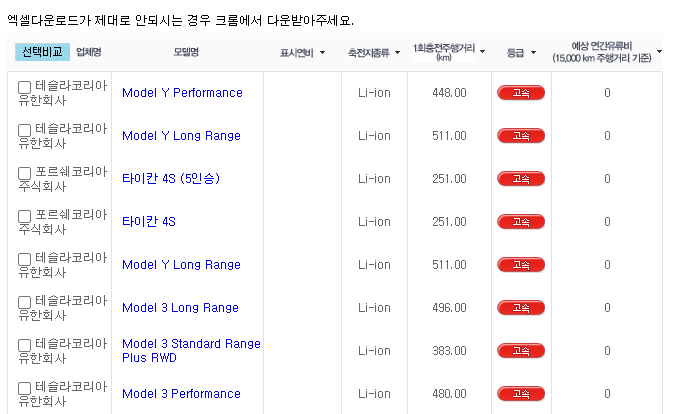
Task: Click the 고속 badge for Model 3 Performance
Action: click(521, 394)
